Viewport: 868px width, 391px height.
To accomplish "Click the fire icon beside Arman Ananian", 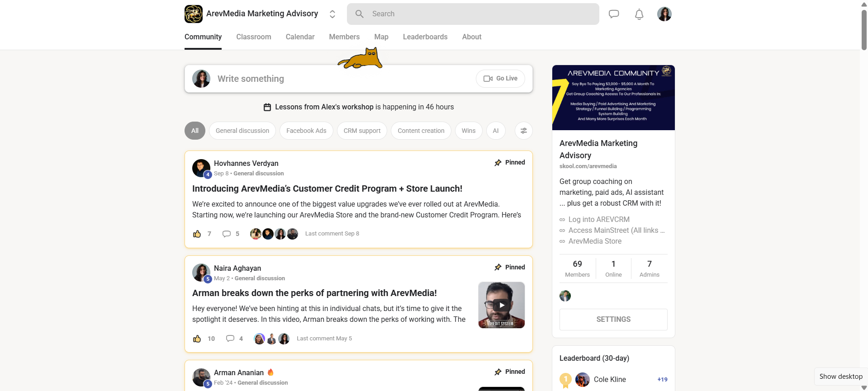I will pyautogui.click(x=270, y=372).
